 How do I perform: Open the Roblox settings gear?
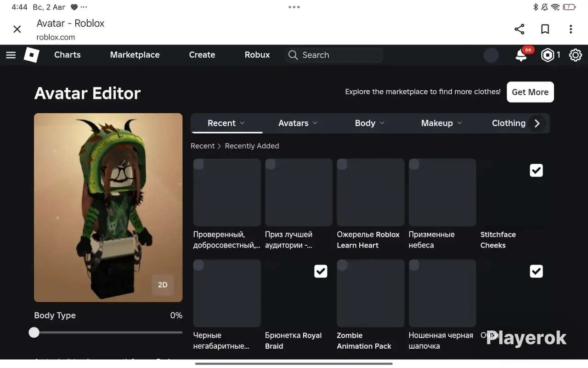point(576,55)
